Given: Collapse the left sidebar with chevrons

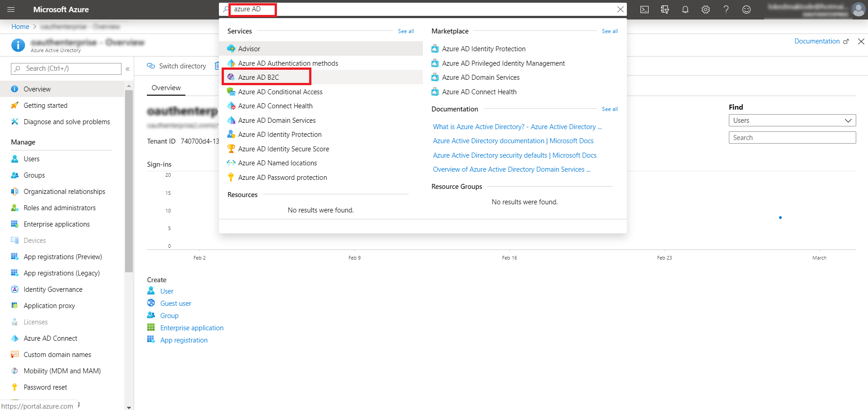Looking at the screenshot, I should (128, 69).
